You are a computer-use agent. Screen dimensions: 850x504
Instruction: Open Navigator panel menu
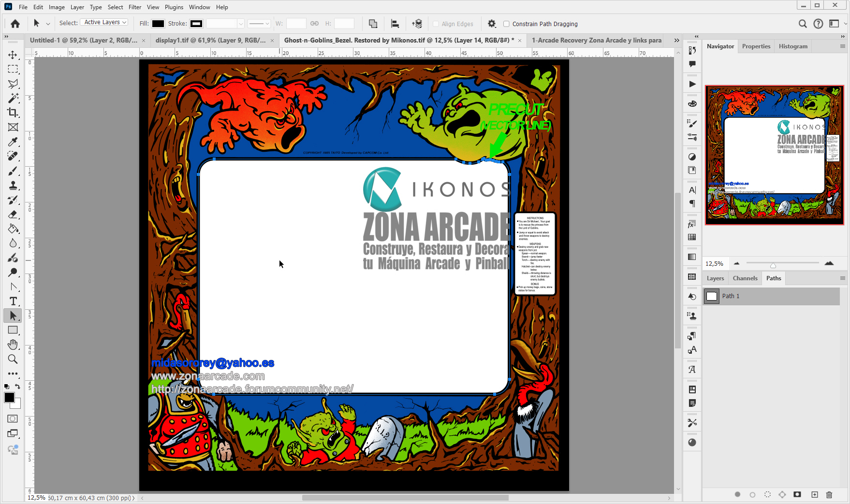pyautogui.click(x=842, y=46)
